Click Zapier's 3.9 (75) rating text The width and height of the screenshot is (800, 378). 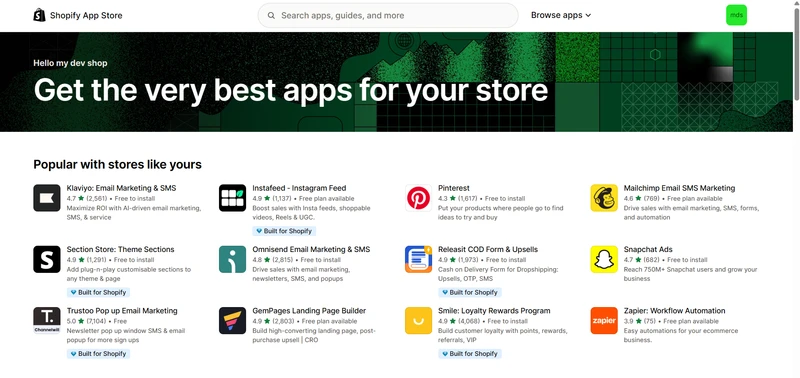click(640, 321)
